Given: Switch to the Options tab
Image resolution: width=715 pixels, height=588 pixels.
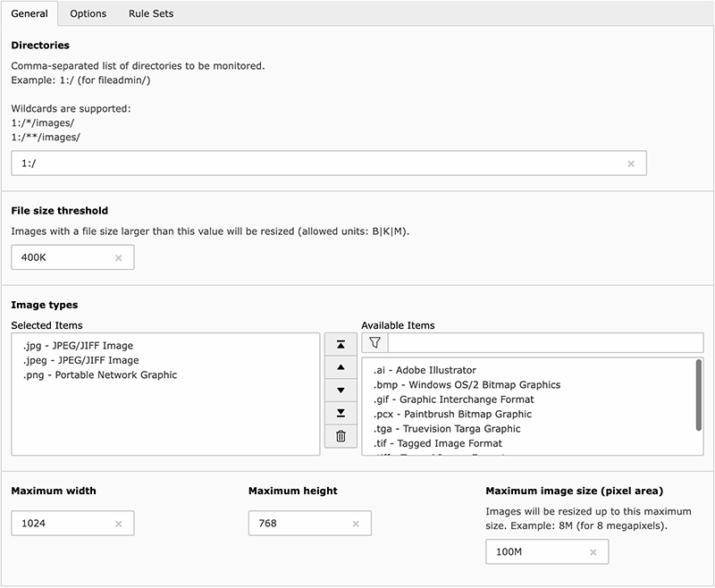Looking at the screenshot, I should pyautogui.click(x=87, y=13).
